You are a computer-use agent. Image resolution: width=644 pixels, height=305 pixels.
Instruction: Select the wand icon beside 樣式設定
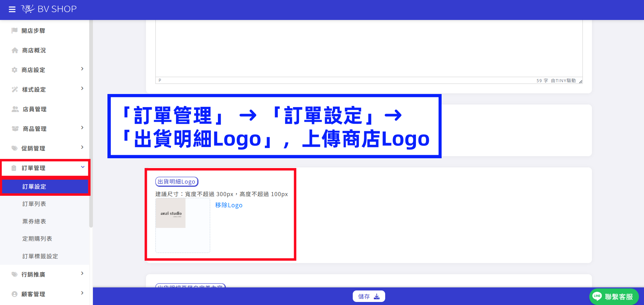tap(15, 90)
